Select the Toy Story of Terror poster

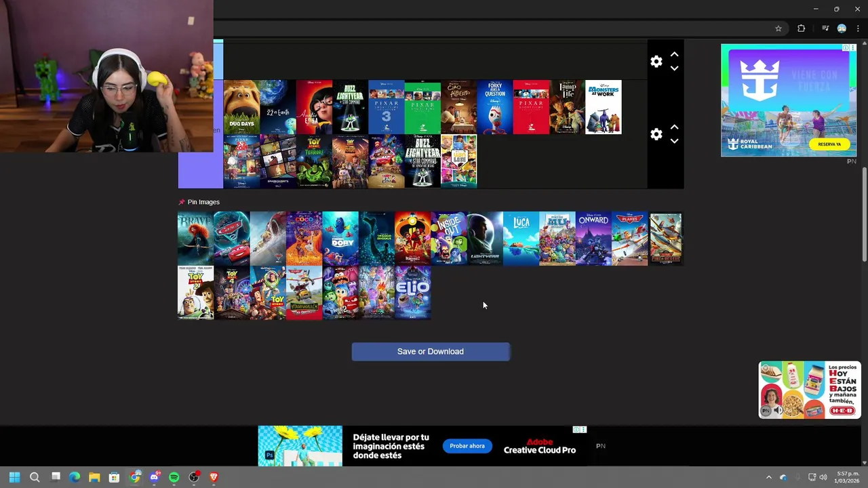314,161
